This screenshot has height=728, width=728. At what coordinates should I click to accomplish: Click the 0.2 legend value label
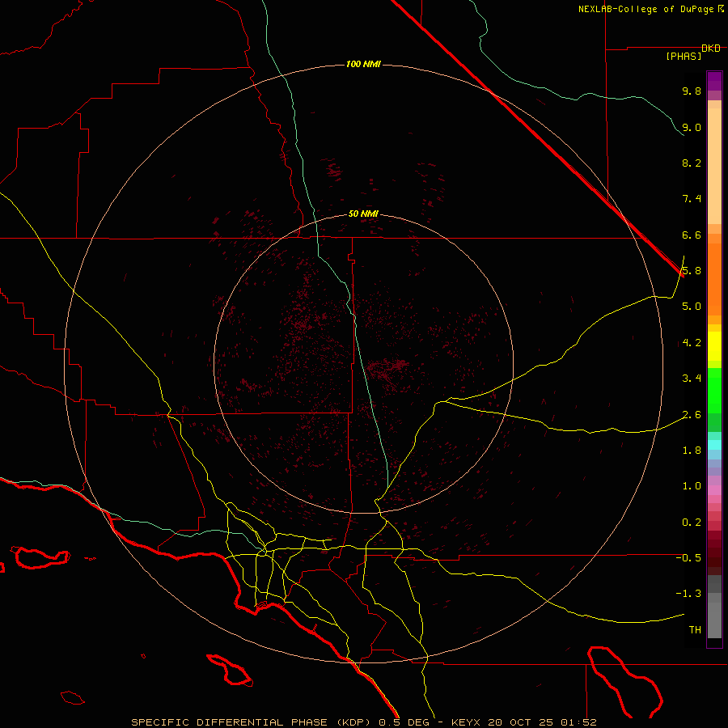pyautogui.click(x=692, y=523)
